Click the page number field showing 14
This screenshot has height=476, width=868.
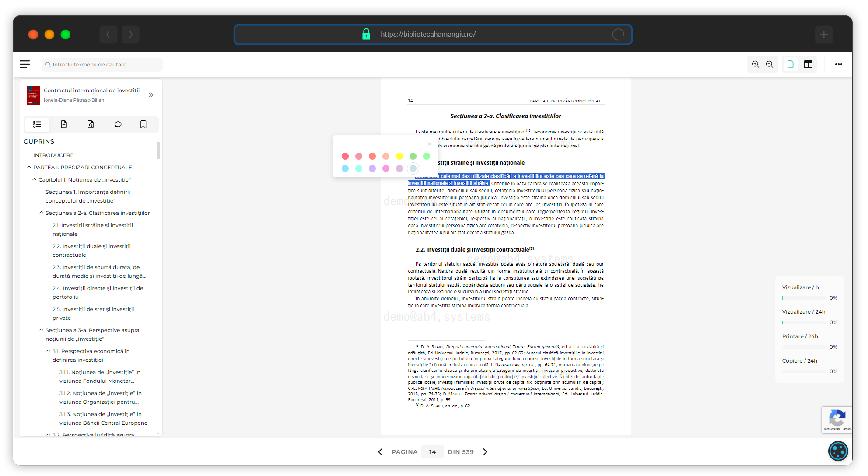click(x=433, y=452)
